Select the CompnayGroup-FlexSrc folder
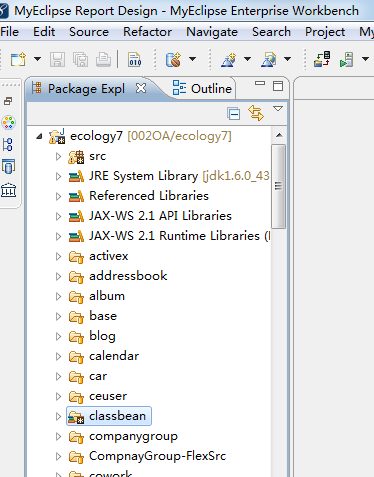Image resolution: width=374 pixels, height=477 pixels. (157, 456)
